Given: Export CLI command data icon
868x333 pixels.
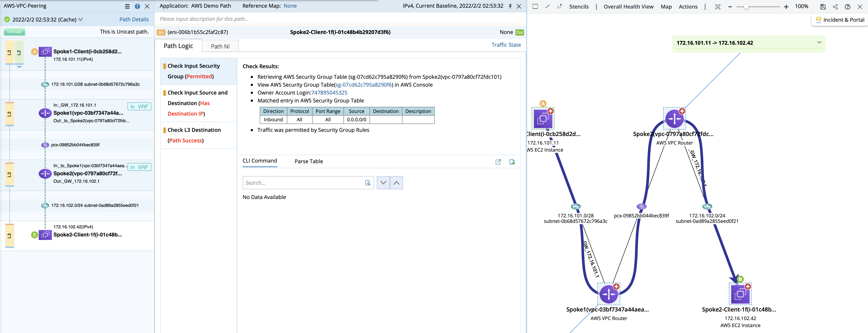Looking at the screenshot, I should tap(512, 162).
